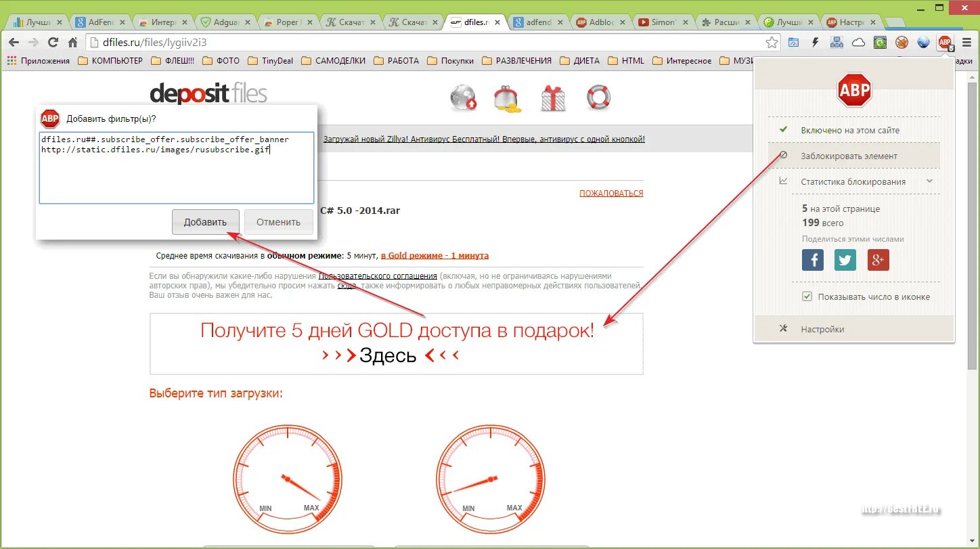Open 'Настройки' in ABP popup
The image size is (980, 549).
pos(853,329)
